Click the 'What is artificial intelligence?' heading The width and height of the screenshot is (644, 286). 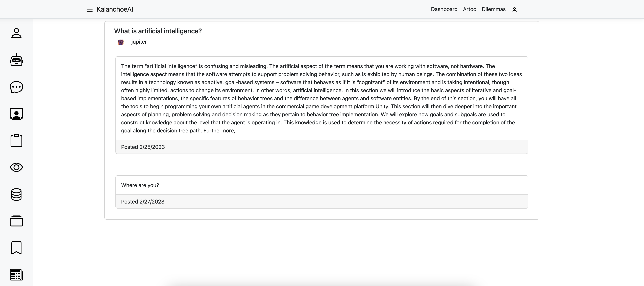click(x=158, y=31)
